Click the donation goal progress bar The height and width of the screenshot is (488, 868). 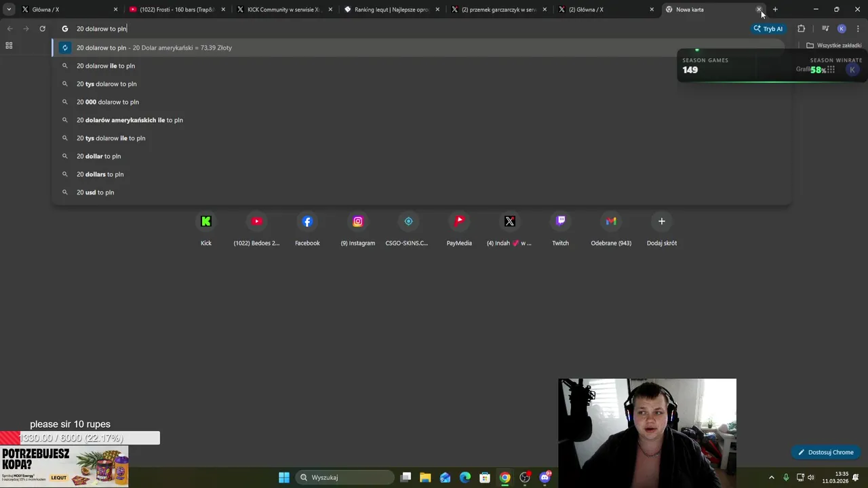click(80, 438)
